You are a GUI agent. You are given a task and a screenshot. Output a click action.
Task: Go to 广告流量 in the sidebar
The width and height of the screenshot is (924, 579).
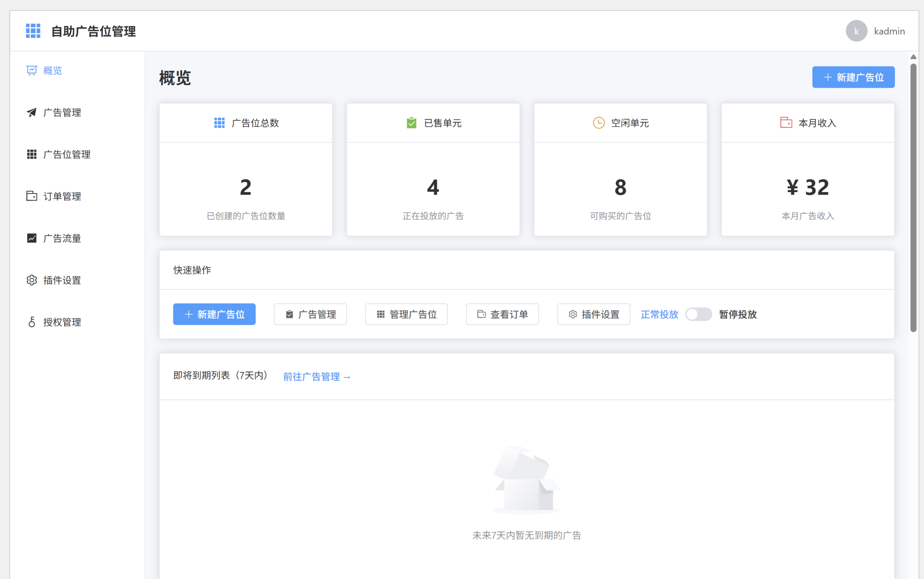click(77, 238)
